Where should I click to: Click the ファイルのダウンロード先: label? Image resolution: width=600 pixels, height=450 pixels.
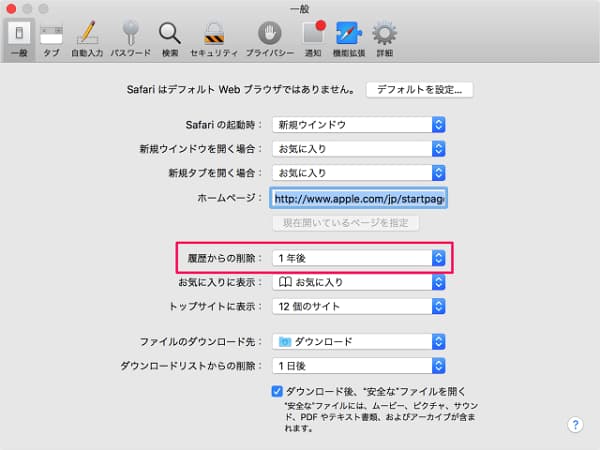(x=201, y=342)
